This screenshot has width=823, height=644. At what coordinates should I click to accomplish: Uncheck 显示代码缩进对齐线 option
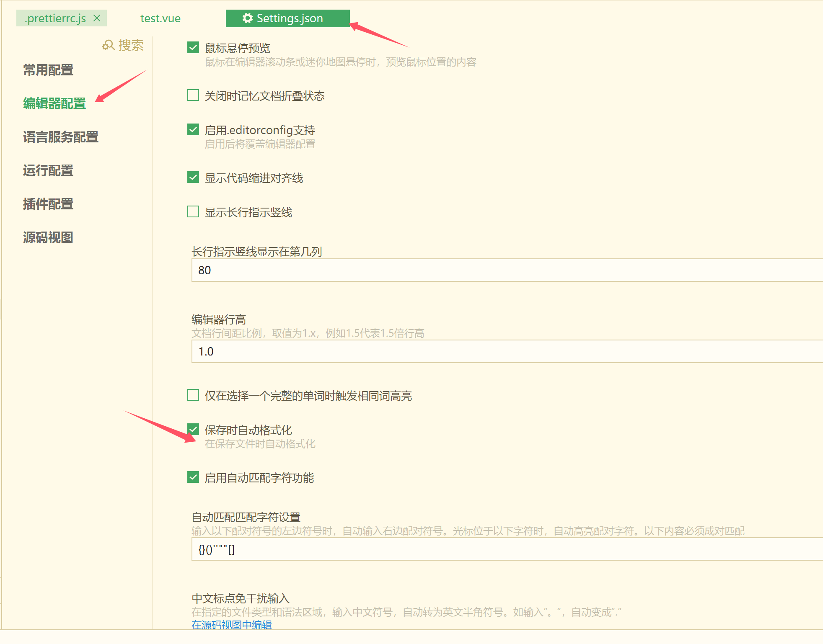click(193, 178)
